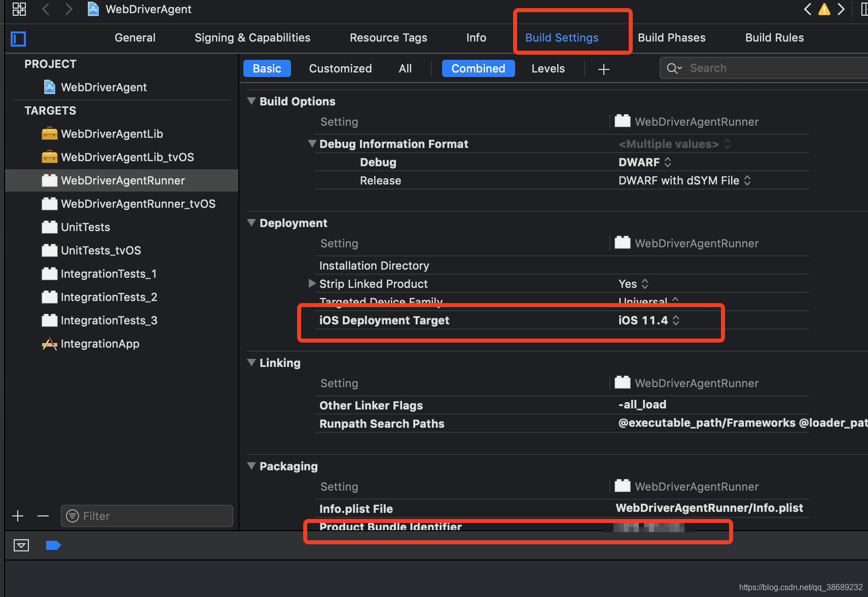
Task: Click the search magnifier icon
Action: pos(674,68)
